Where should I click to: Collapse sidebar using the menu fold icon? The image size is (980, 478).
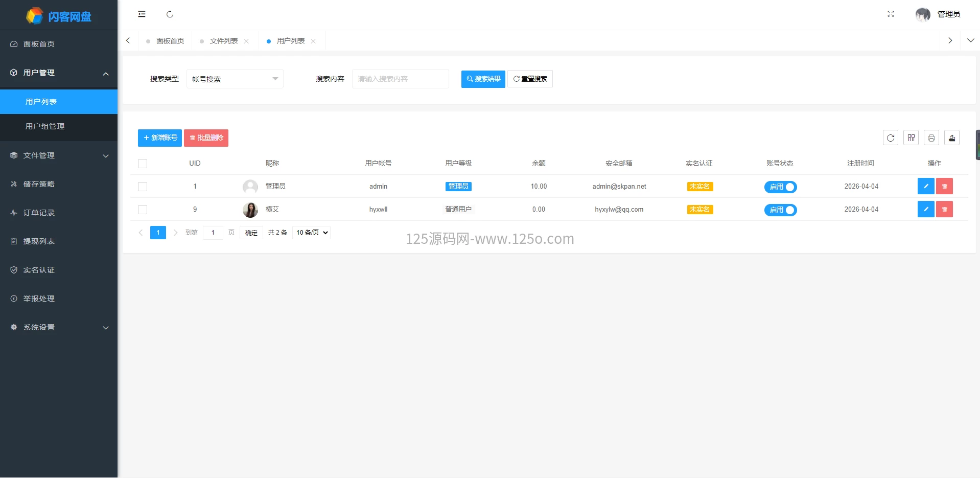tap(142, 14)
